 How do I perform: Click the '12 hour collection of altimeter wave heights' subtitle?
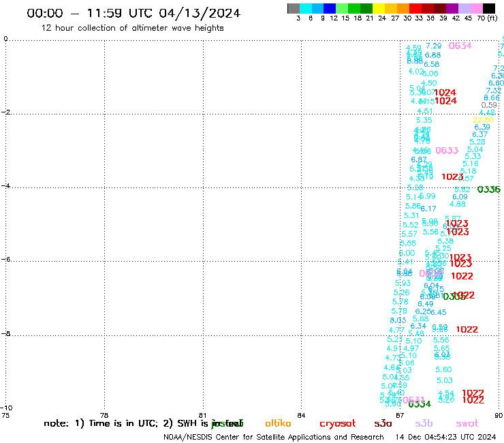pos(132,28)
